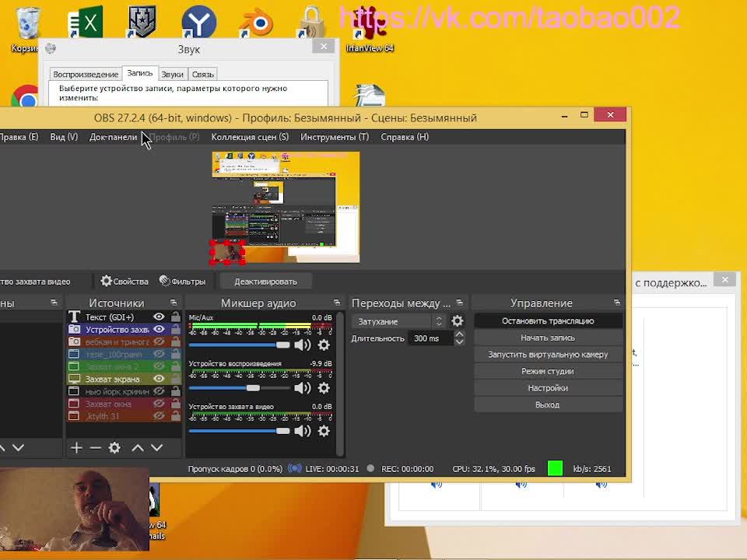Move selected source up
Viewport: 747px width, 560px height.
[138, 448]
